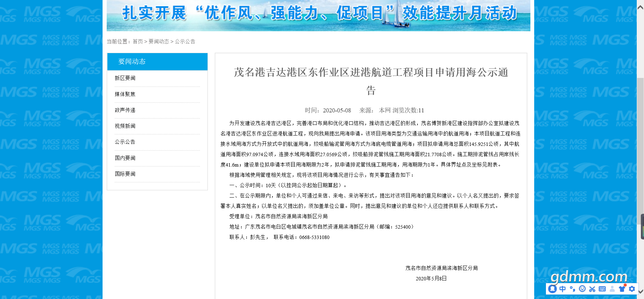644x299 pixels.
Task: Click the publish date 2020-05-08
Action: click(x=337, y=110)
